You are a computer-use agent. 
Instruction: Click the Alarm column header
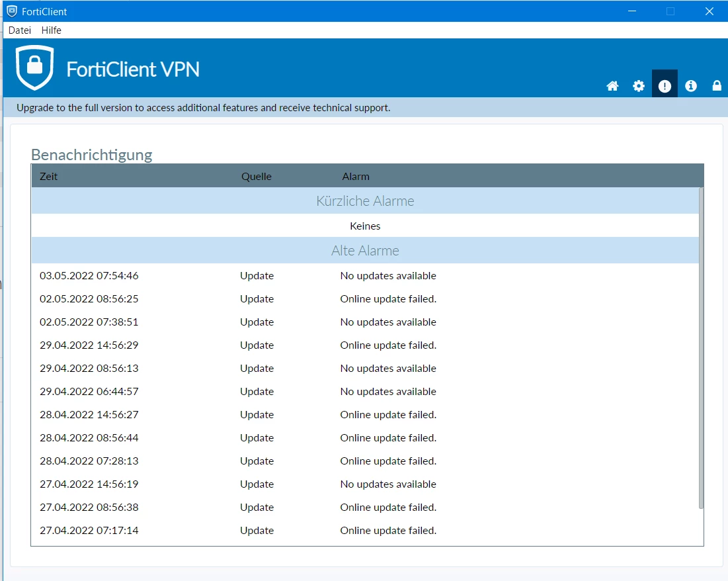coord(356,177)
